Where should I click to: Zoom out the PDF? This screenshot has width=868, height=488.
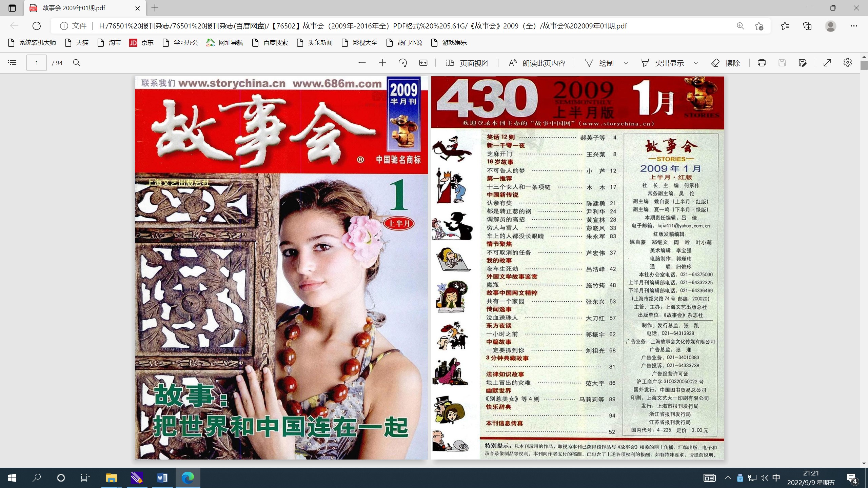(362, 63)
